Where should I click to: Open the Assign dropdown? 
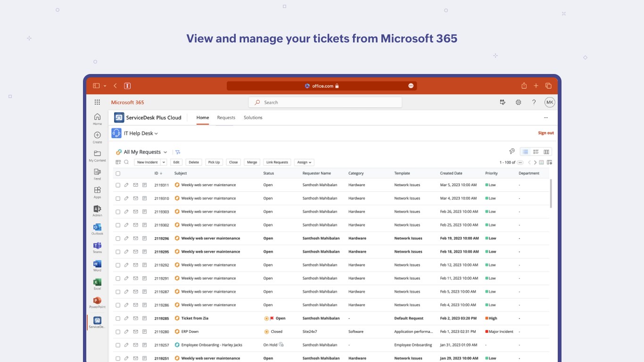pyautogui.click(x=304, y=162)
